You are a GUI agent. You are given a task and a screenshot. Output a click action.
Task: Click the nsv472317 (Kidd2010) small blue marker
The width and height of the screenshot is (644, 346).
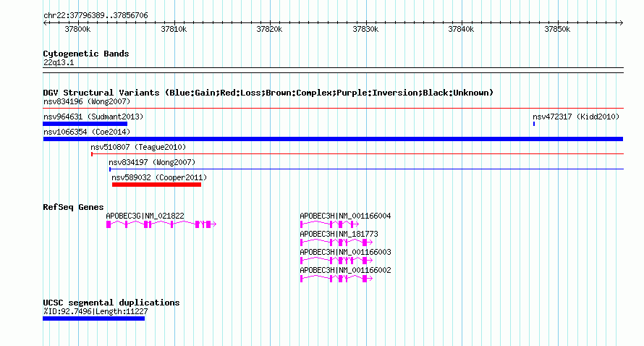(534, 124)
